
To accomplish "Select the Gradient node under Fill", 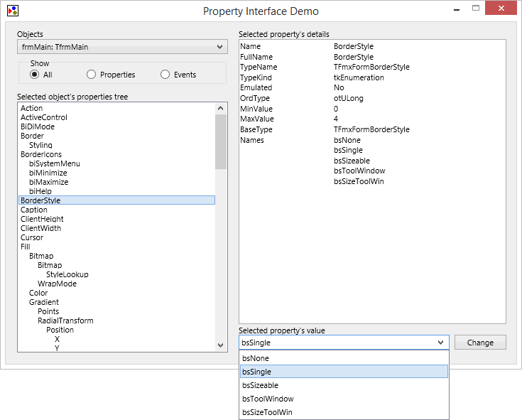I will [44, 302].
